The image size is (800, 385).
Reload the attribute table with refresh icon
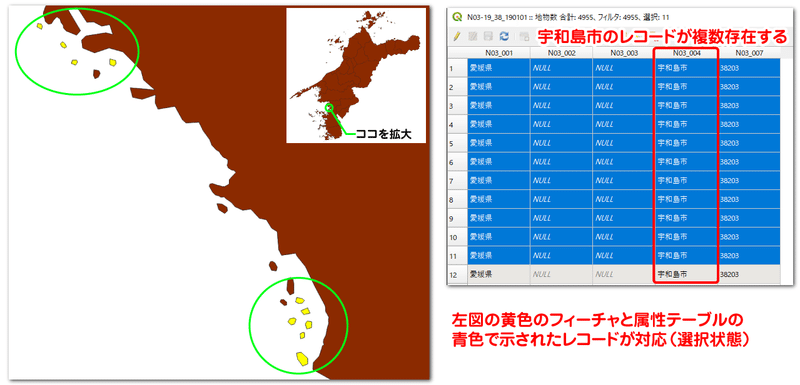pyautogui.click(x=504, y=36)
